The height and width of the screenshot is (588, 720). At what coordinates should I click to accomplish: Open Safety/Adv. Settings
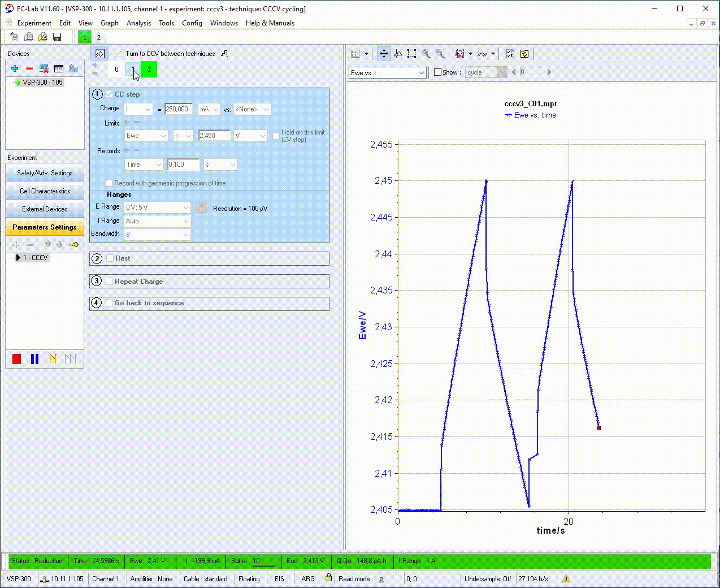[x=45, y=173]
